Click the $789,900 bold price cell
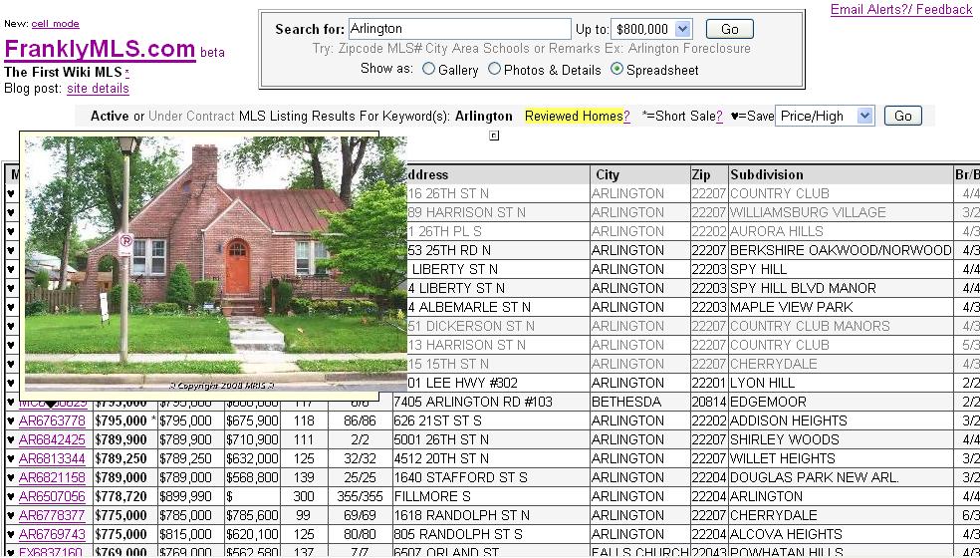980x558 pixels. pos(120,439)
